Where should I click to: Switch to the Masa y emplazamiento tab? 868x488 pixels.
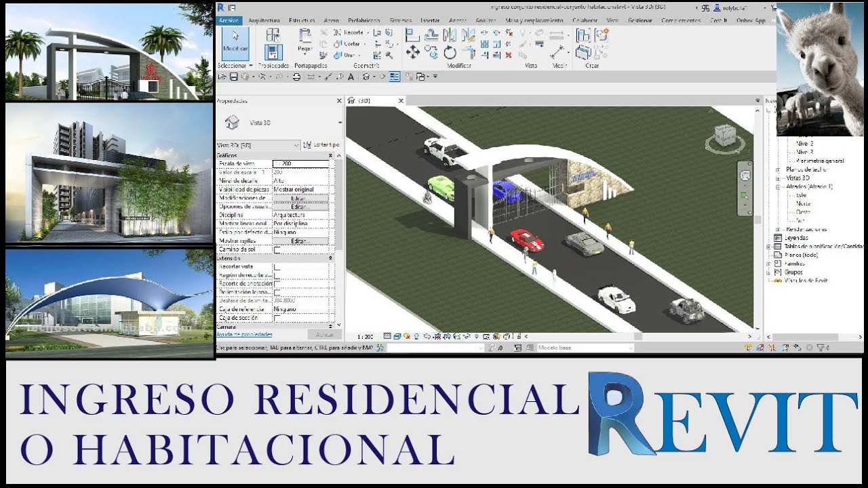tap(535, 20)
